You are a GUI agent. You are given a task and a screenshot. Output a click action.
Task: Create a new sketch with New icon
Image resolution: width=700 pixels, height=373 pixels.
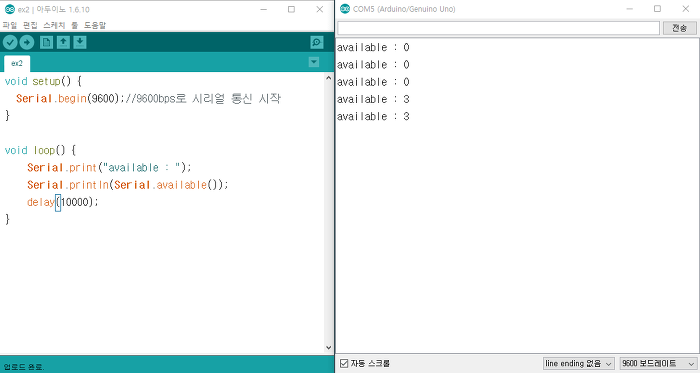coord(46,42)
